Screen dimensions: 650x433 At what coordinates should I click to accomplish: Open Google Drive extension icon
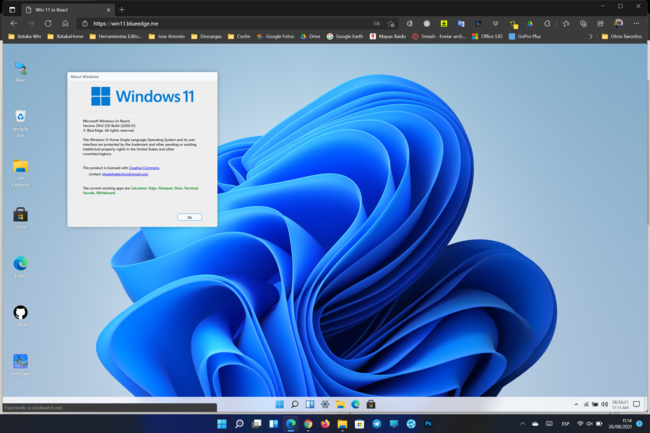pos(530,24)
